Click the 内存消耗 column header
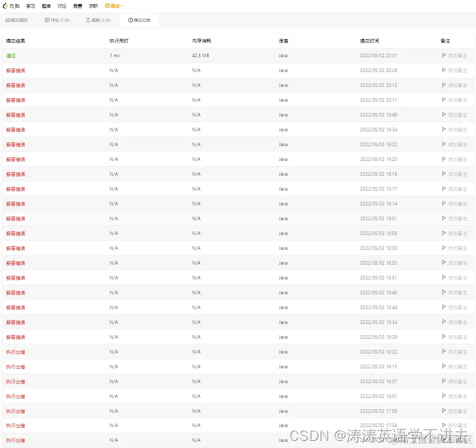This screenshot has height=448, width=476. (201, 41)
